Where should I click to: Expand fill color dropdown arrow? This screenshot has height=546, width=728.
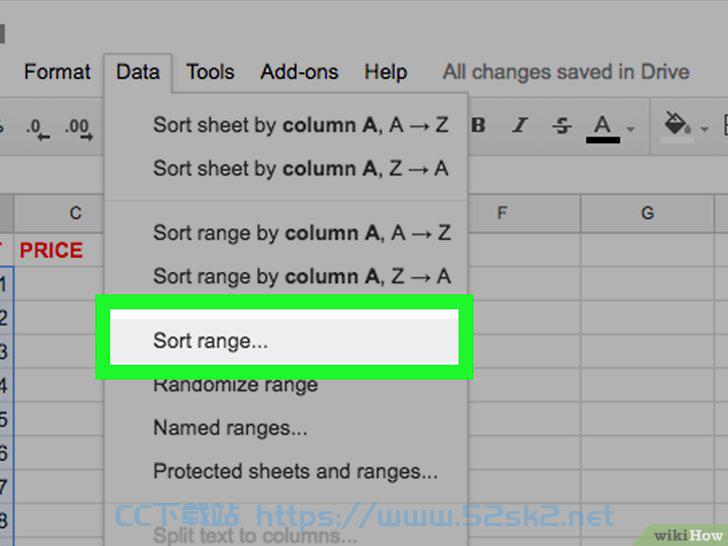(x=704, y=129)
